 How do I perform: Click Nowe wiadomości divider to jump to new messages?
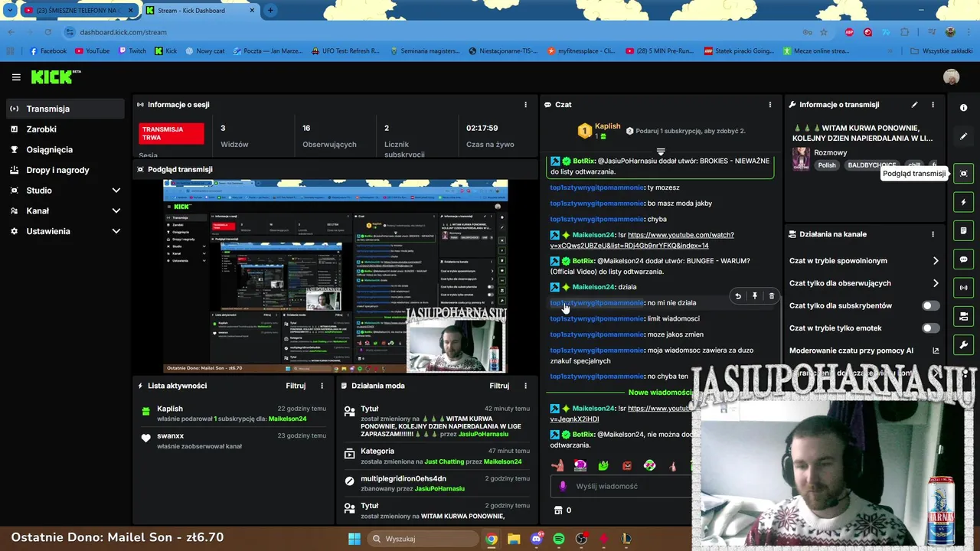click(660, 393)
